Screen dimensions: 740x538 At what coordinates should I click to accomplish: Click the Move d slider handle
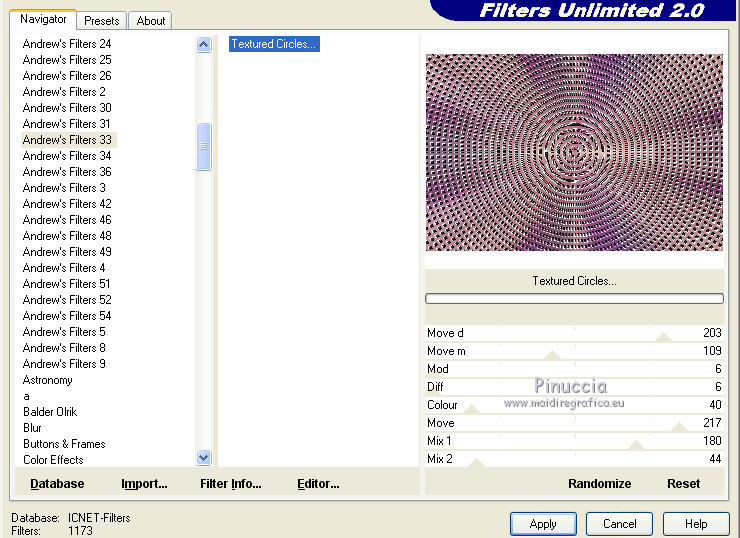coord(663,337)
